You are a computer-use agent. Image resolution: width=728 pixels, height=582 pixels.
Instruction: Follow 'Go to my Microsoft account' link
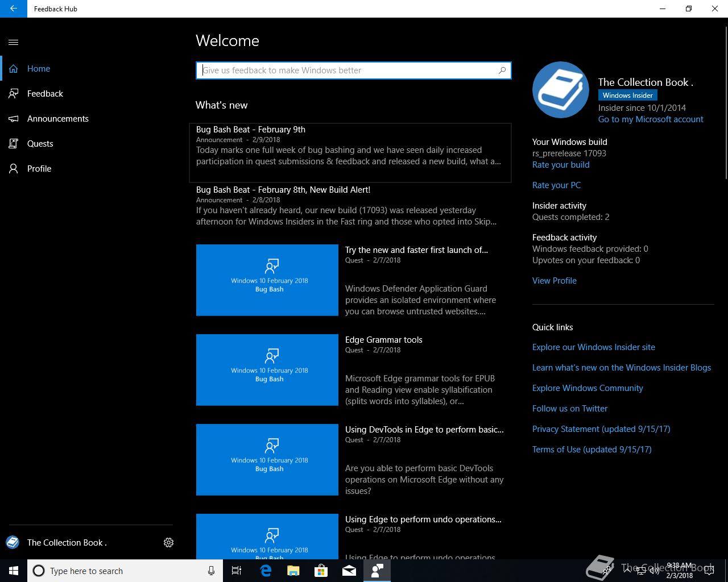coord(651,119)
